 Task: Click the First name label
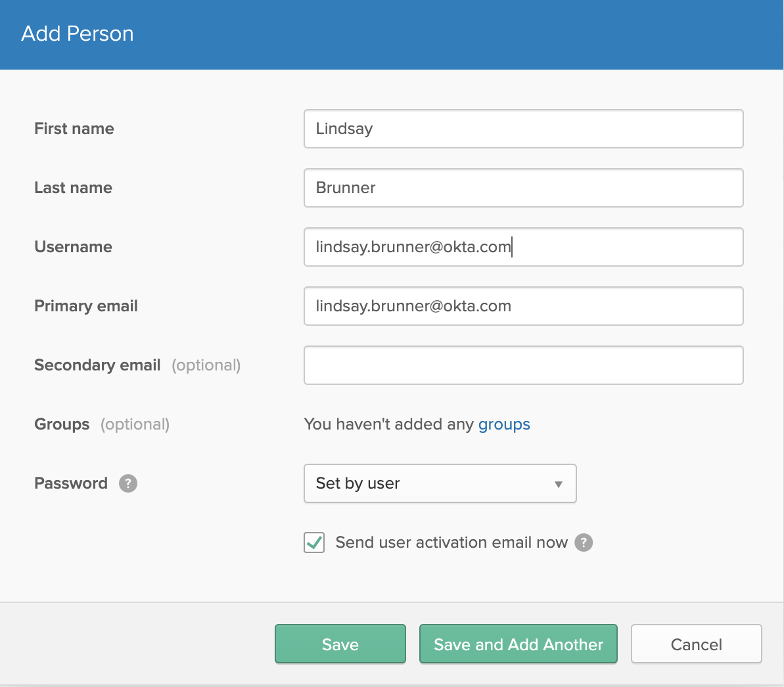tap(74, 129)
